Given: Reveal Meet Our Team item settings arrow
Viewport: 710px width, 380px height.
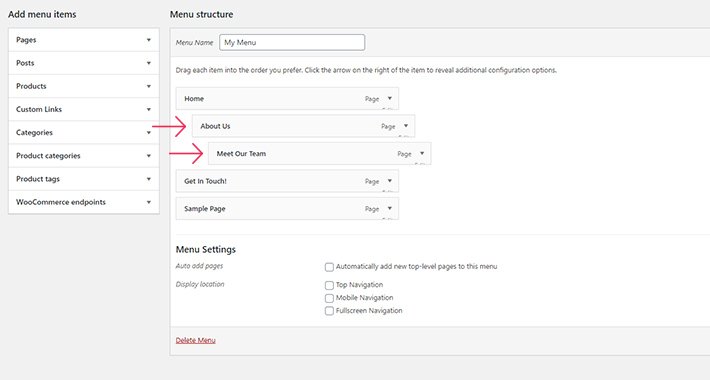Looking at the screenshot, I should tap(422, 154).
